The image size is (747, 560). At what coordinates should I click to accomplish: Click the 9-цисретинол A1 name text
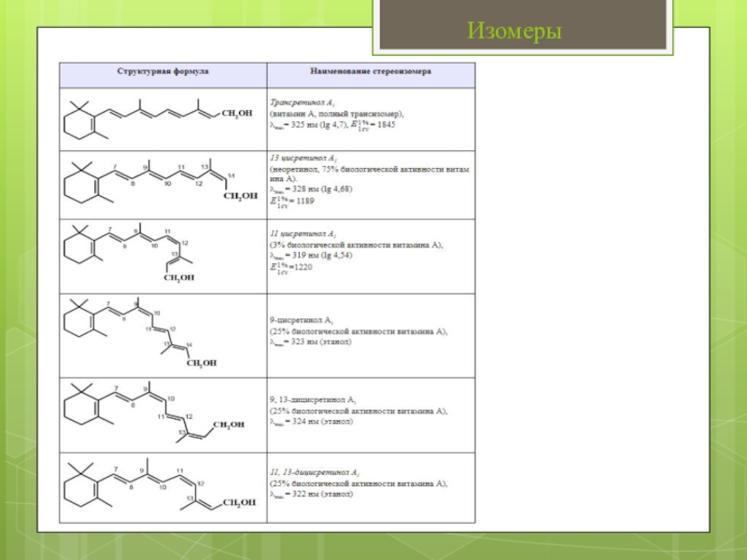(302, 320)
